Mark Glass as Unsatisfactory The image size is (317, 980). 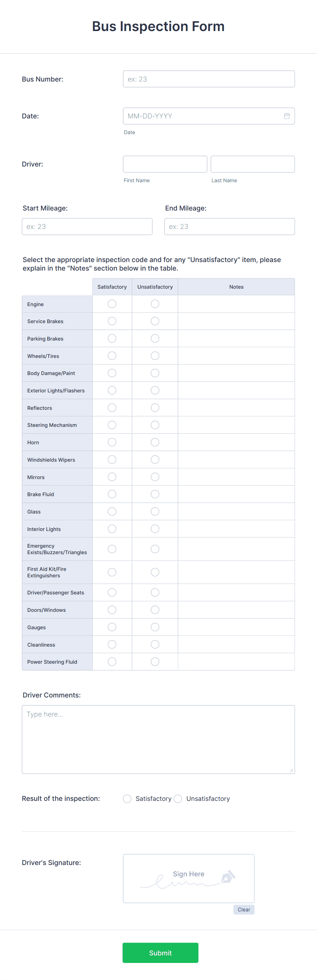155,511
